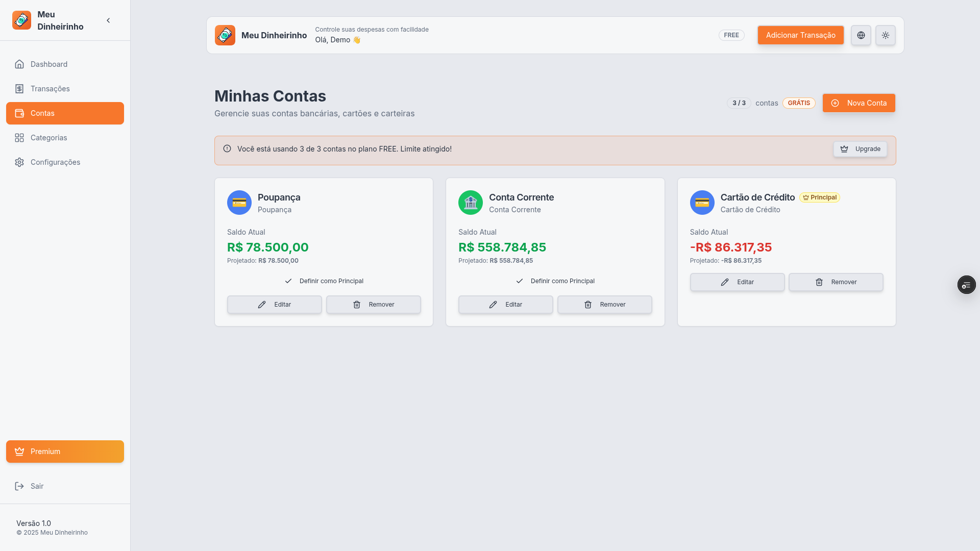The width and height of the screenshot is (980, 551).
Task: Edit the Cartão de Crédito account
Action: [737, 282]
